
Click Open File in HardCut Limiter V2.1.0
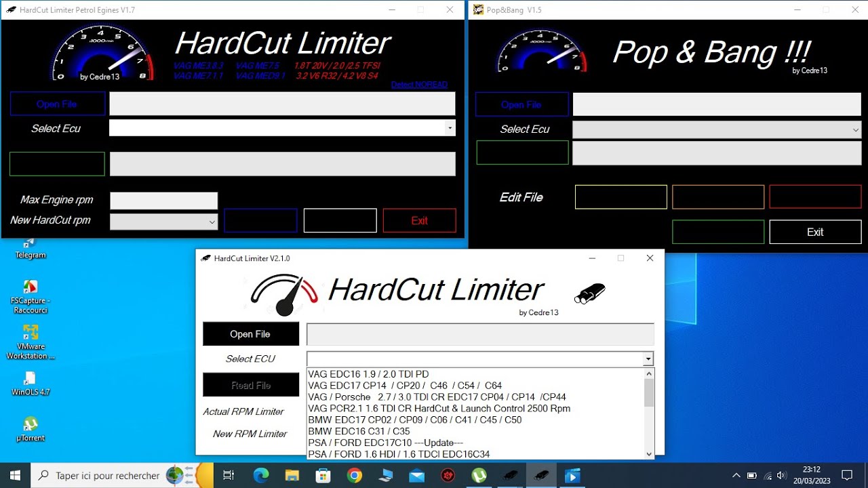pyautogui.click(x=250, y=334)
